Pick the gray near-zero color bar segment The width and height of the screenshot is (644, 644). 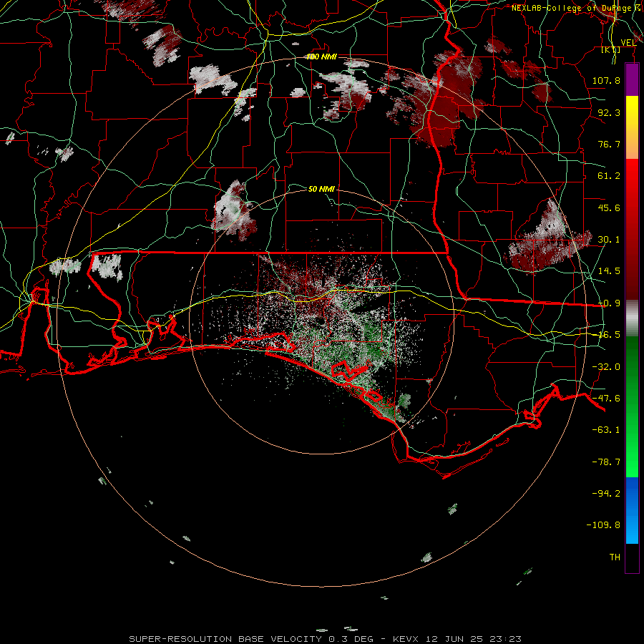[x=632, y=318]
